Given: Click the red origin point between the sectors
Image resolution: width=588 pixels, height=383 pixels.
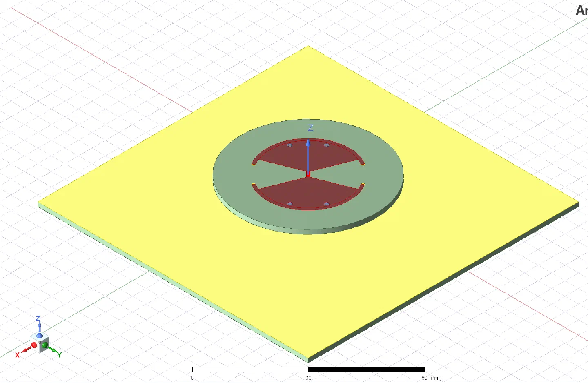Looking at the screenshot, I should click(x=308, y=175).
